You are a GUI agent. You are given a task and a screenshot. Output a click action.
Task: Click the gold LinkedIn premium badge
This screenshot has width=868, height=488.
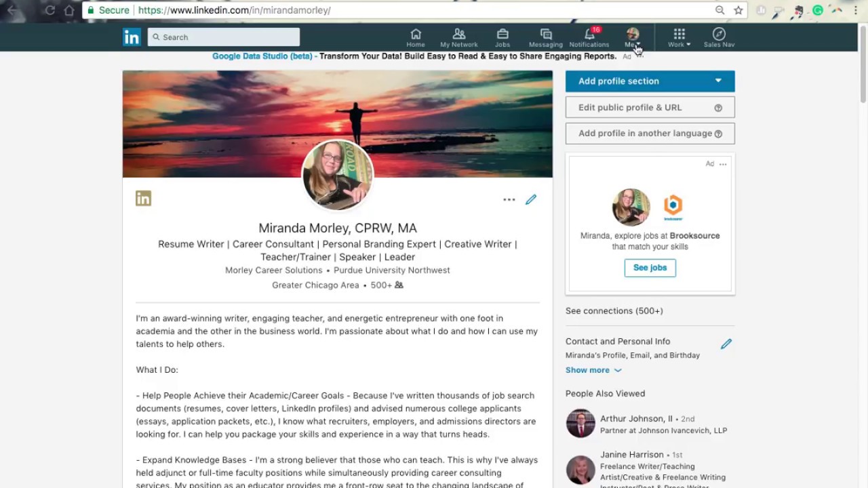click(143, 198)
